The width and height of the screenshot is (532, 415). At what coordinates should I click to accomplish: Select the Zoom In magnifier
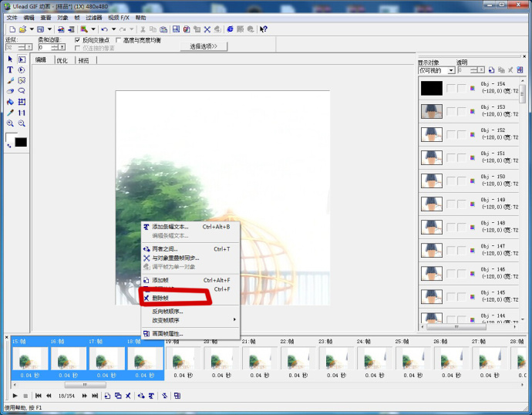[x=10, y=123]
